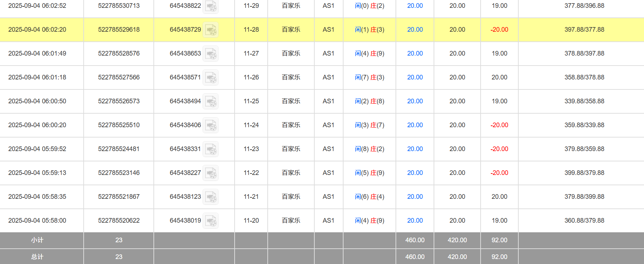Open video replay icon for round 645438729
Screen dimensions: 644x264
[210, 30]
